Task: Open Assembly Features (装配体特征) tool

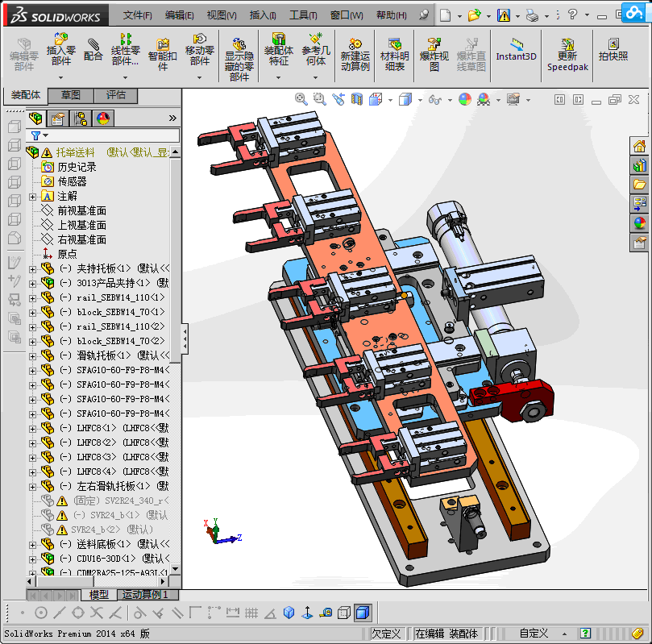Action: 279,49
